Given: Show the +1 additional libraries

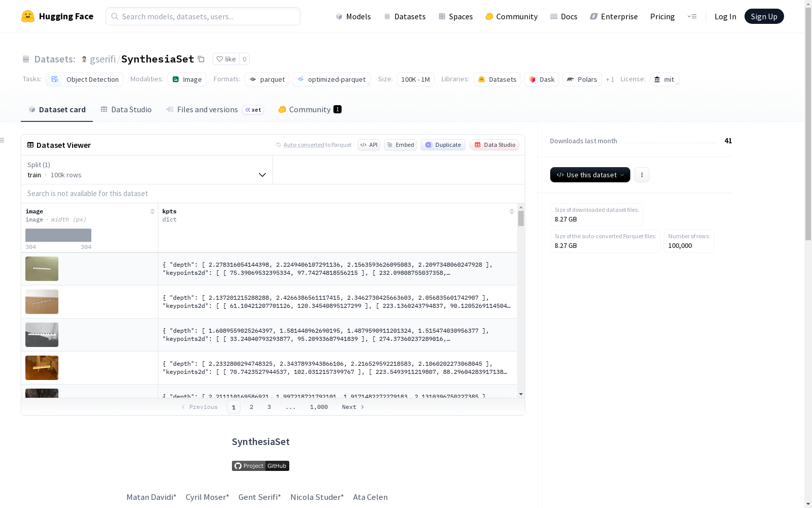Looking at the screenshot, I should (x=610, y=79).
